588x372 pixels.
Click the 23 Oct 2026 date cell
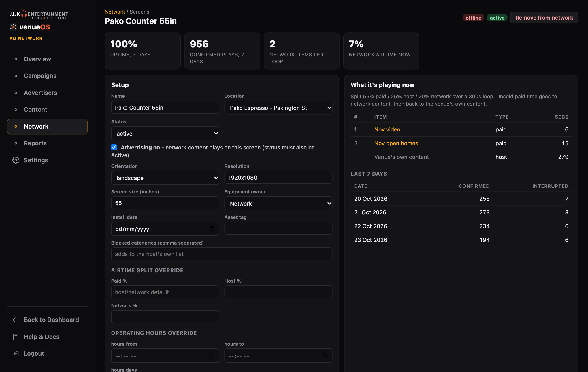371,240
